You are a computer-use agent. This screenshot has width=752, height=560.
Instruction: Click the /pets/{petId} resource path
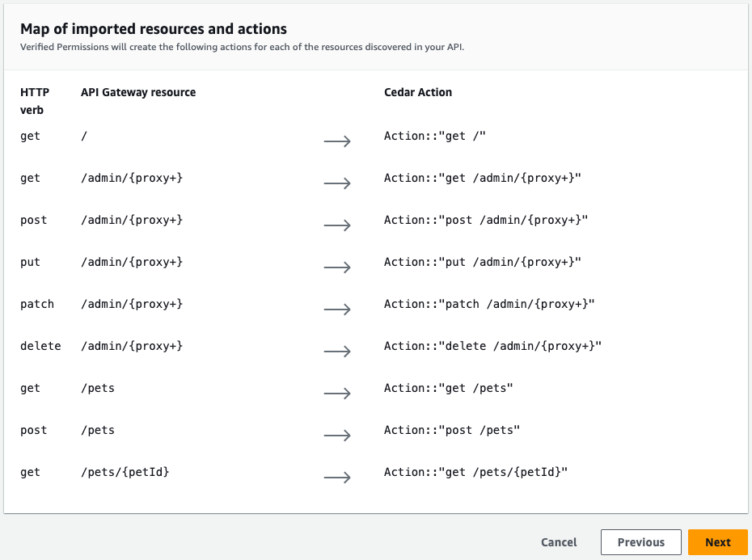click(x=125, y=472)
